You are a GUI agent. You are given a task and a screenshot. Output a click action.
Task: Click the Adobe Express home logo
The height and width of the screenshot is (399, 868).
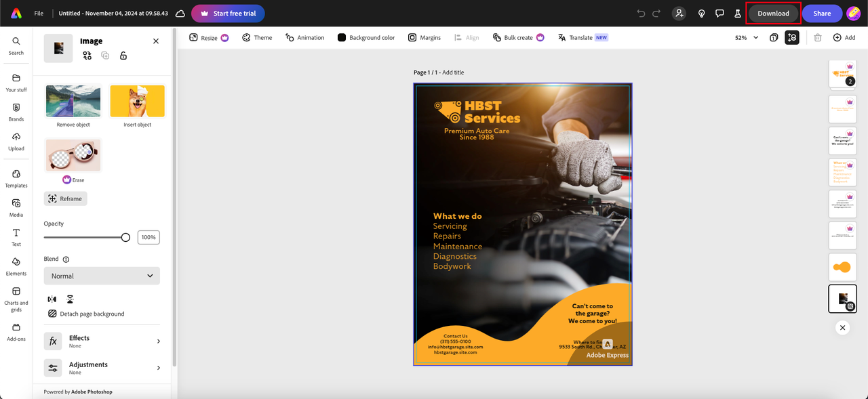[16, 14]
